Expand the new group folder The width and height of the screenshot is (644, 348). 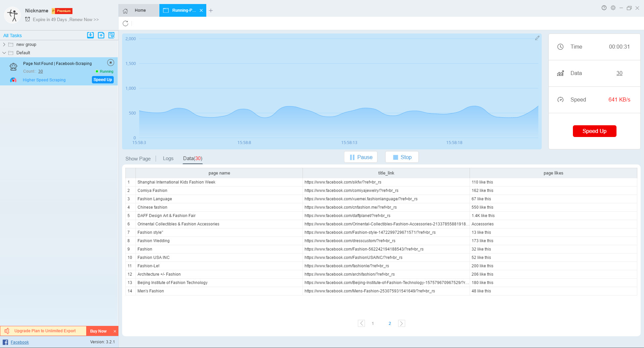(x=4, y=45)
